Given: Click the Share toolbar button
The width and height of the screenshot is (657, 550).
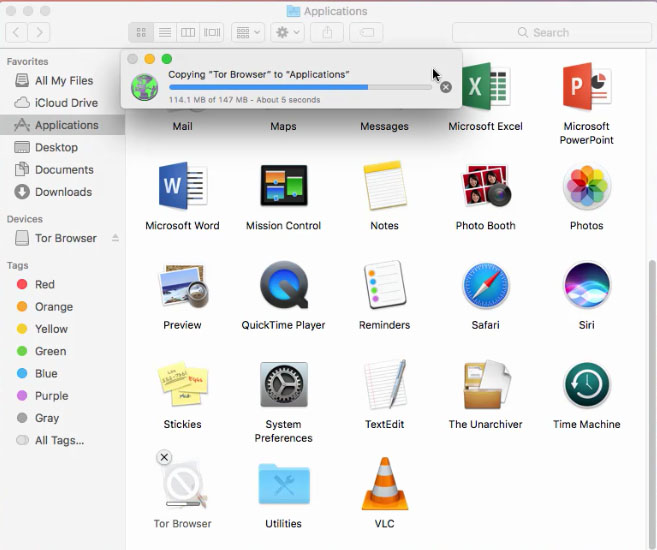Looking at the screenshot, I should click(327, 32).
